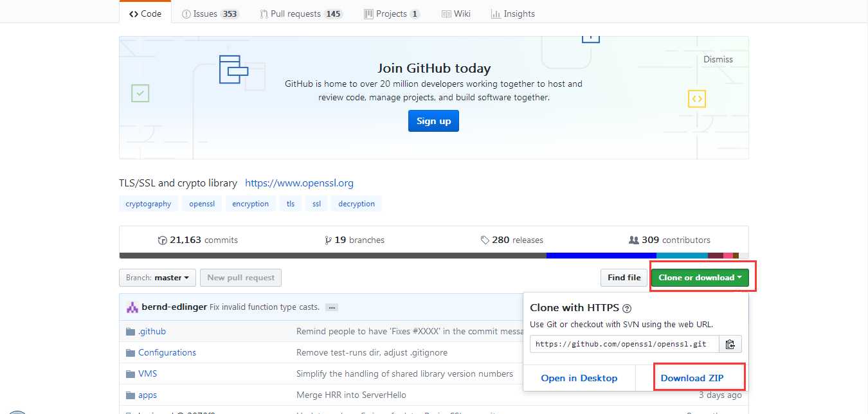868x414 pixels.
Task: Select the ssl topic tag
Action: click(x=316, y=204)
